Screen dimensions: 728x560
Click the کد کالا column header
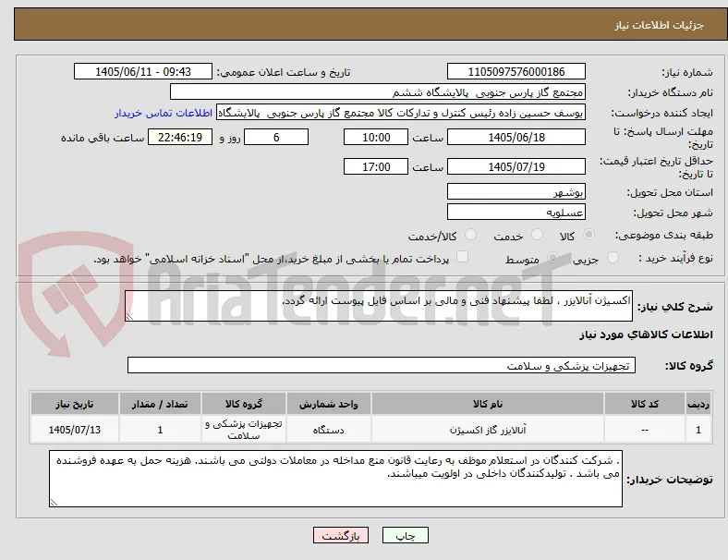pyautogui.click(x=645, y=404)
